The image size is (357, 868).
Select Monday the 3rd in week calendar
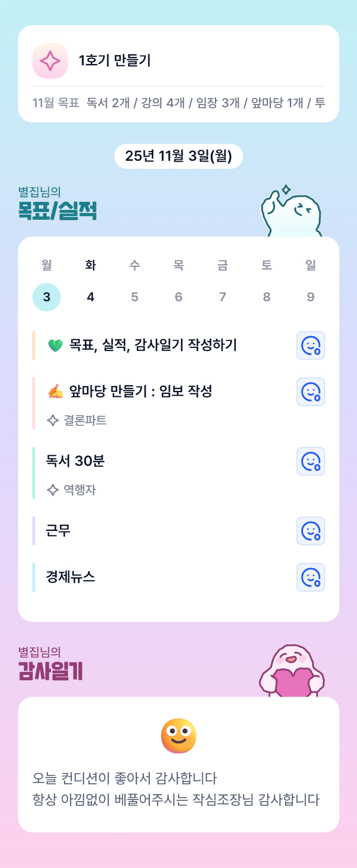pyautogui.click(x=47, y=297)
